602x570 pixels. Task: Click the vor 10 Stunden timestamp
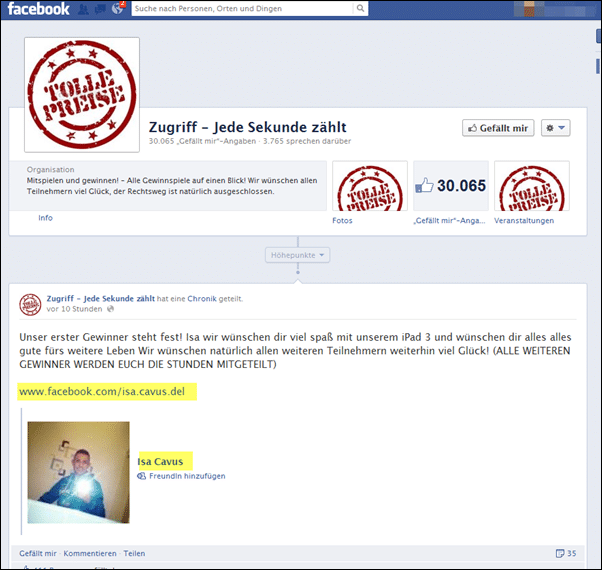(x=74, y=309)
